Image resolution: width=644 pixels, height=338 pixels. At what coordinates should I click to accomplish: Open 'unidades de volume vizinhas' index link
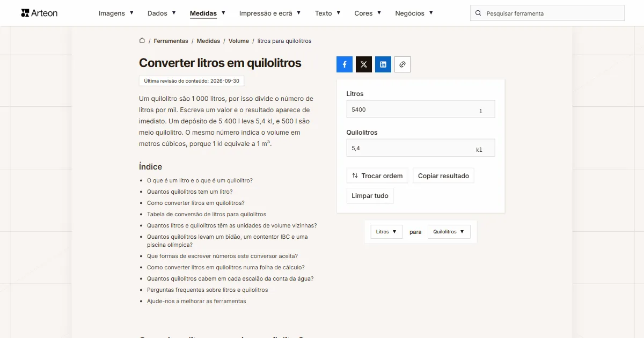(232, 225)
